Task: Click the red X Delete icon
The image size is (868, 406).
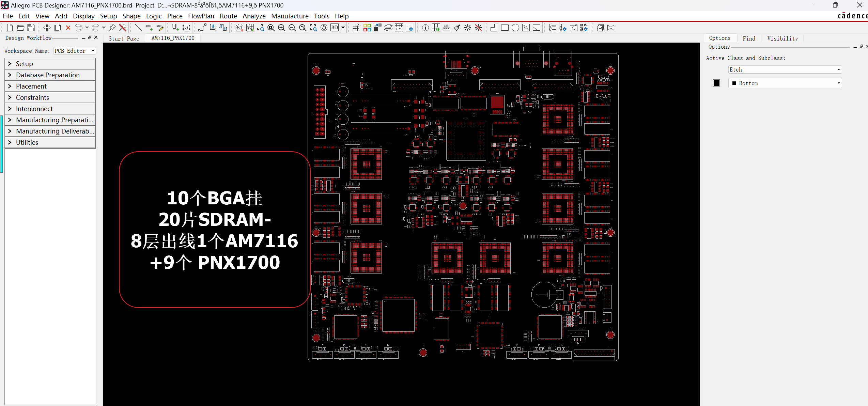Action: [68, 28]
